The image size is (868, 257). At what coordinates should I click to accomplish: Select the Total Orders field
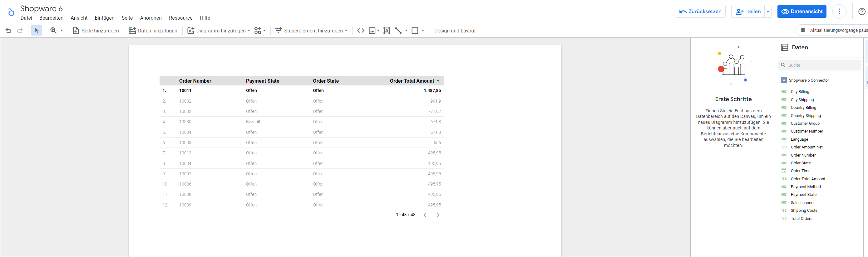click(x=801, y=219)
